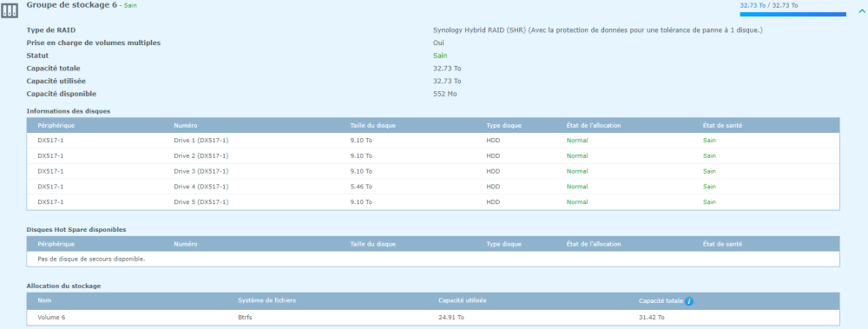Click the Nom header in allocation table
This screenshot has height=329, width=868.
[x=44, y=300]
